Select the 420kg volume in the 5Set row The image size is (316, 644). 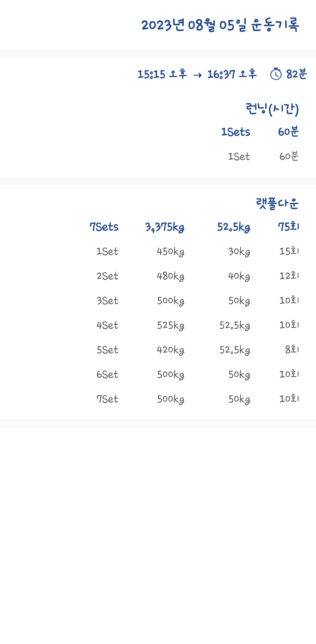click(171, 350)
